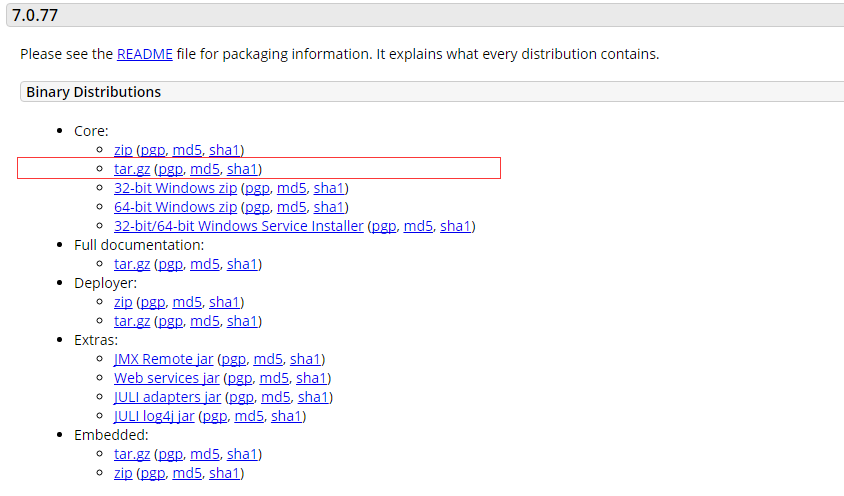Download the JULI adapters jar
The image size is (844, 496).
(x=167, y=397)
